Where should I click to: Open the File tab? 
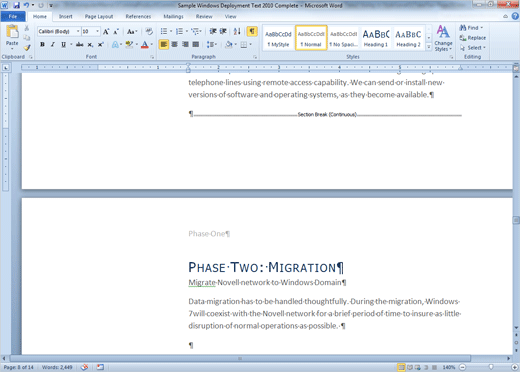[x=13, y=16]
